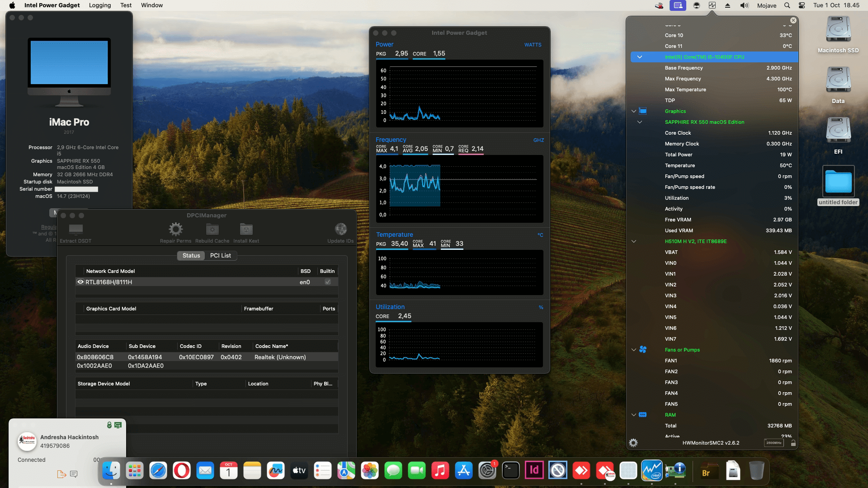Click the 2500MHz RAM chip icon
Image resolution: width=868 pixels, height=488 pixels.
pyautogui.click(x=774, y=443)
